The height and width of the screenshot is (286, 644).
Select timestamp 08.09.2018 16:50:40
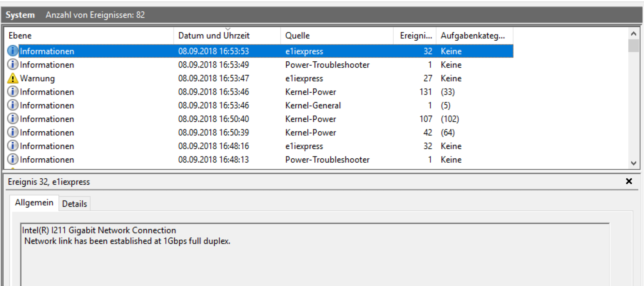click(214, 119)
